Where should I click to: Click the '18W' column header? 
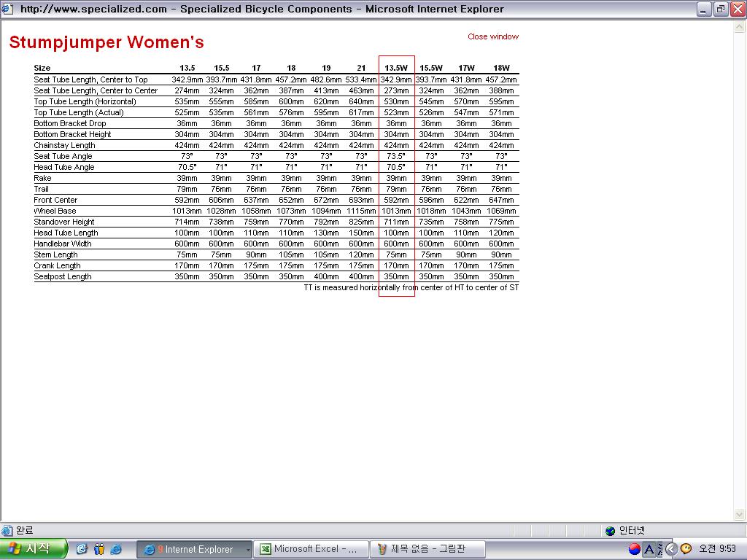point(501,68)
